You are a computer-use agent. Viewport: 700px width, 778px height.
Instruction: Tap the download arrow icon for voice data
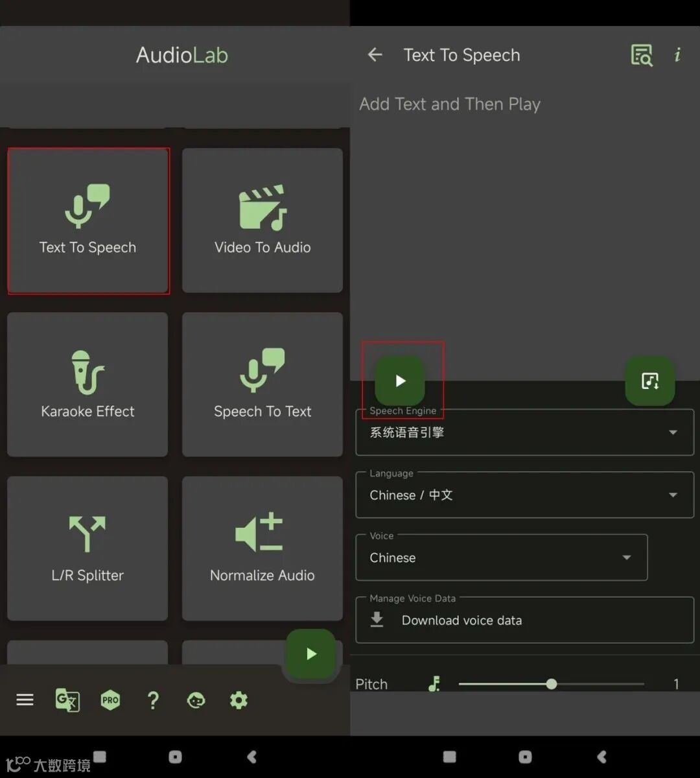click(377, 620)
